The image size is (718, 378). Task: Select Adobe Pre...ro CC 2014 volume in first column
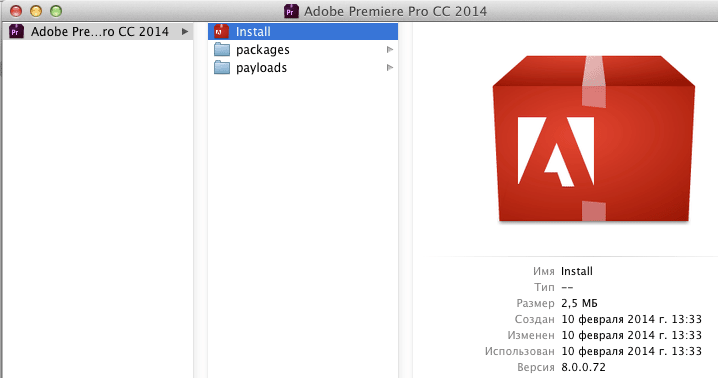[98, 32]
